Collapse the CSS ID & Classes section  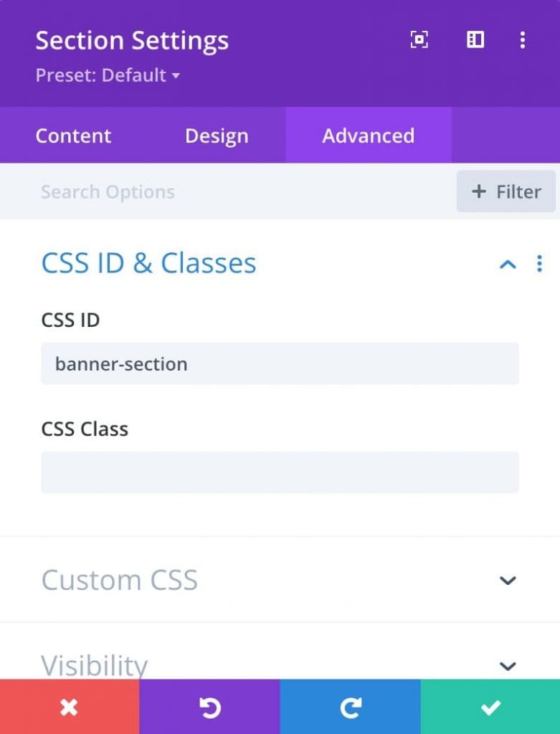pyautogui.click(x=508, y=264)
